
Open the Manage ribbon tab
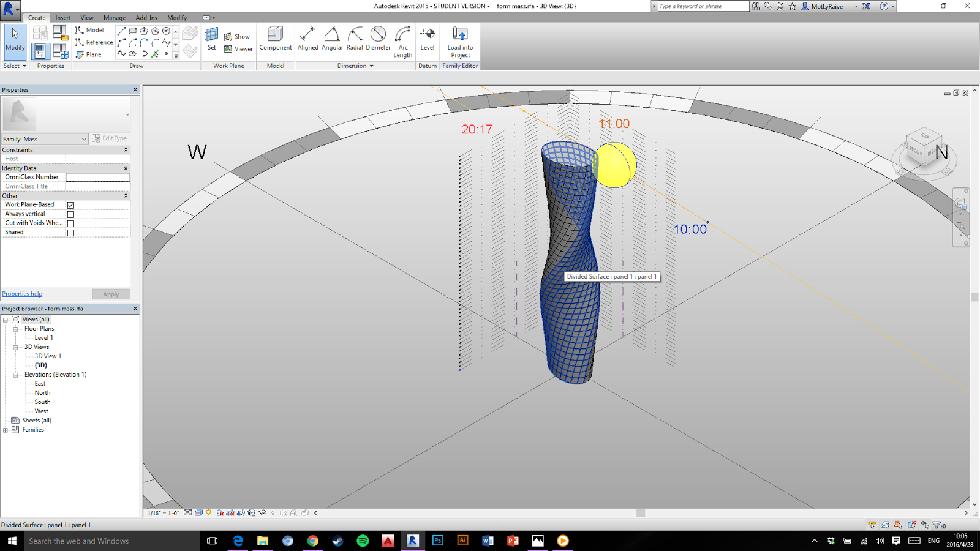point(114,18)
